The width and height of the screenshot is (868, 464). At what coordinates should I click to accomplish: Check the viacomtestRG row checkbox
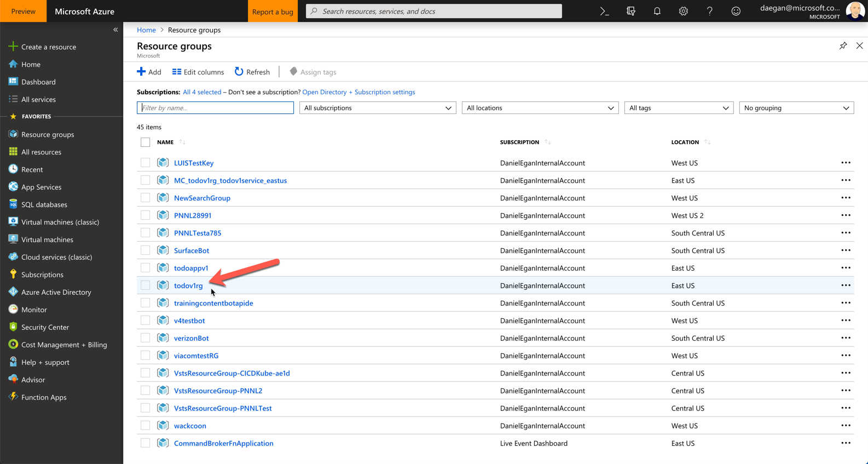[145, 356]
